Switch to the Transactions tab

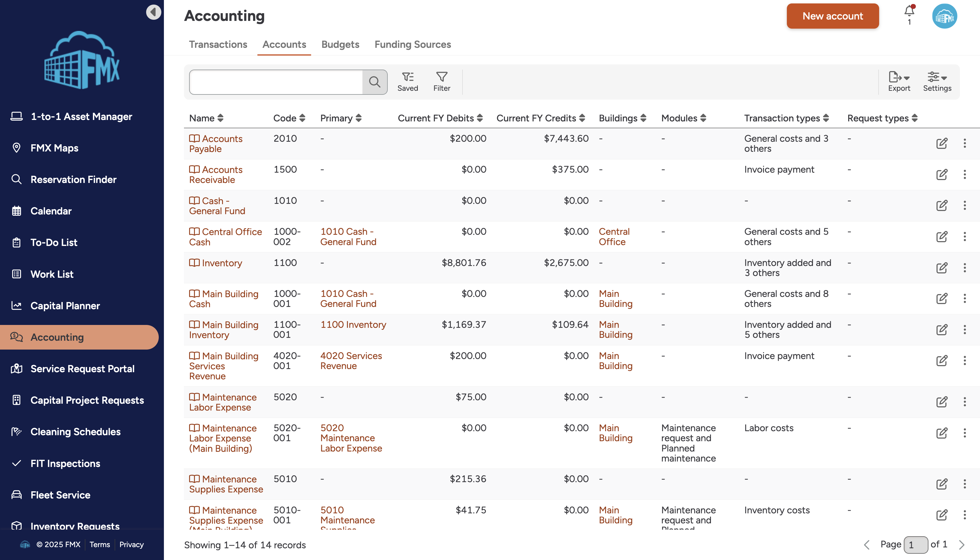coord(218,45)
